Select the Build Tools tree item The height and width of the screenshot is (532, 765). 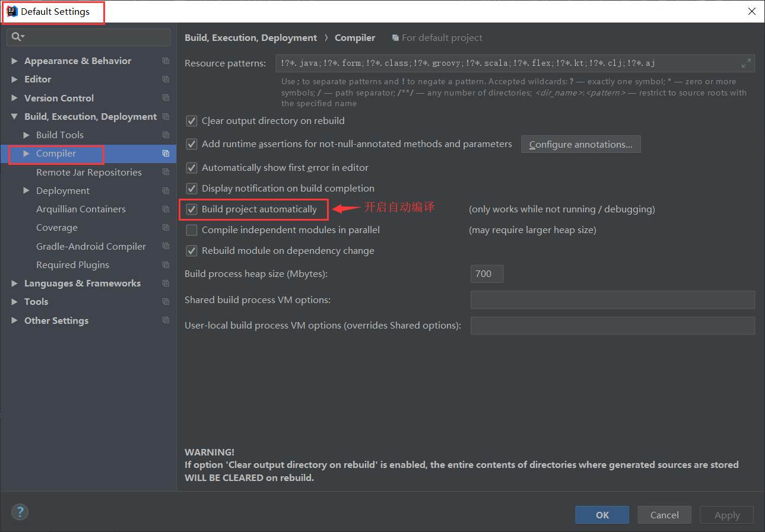(60, 135)
